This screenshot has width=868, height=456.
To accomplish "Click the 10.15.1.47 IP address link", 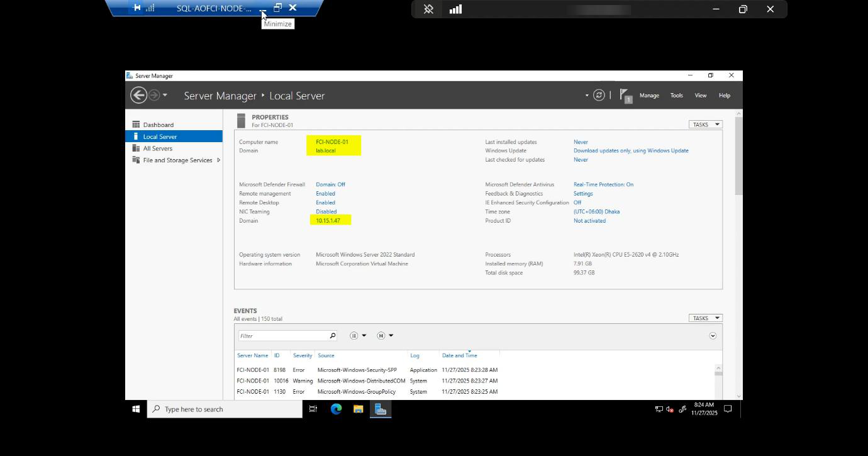I will click(328, 221).
